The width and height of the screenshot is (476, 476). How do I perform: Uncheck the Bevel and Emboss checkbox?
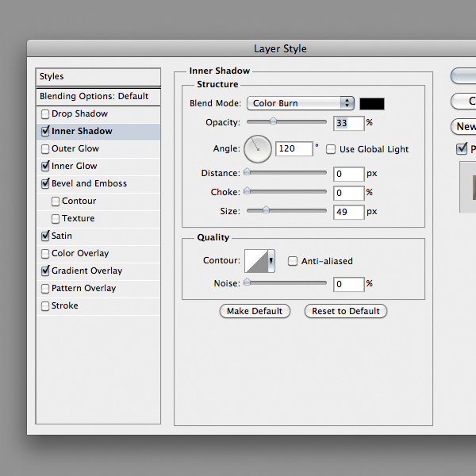[45, 184]
